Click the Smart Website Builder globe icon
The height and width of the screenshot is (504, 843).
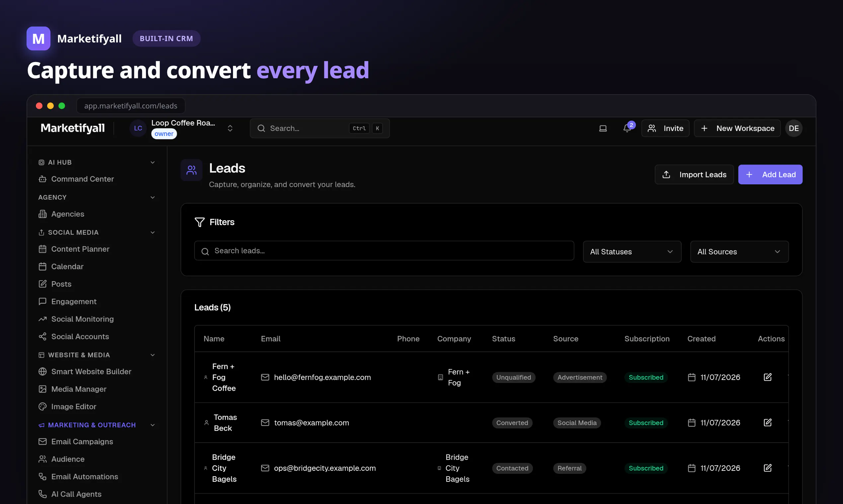pyautogui.click(x=42, y=372)
